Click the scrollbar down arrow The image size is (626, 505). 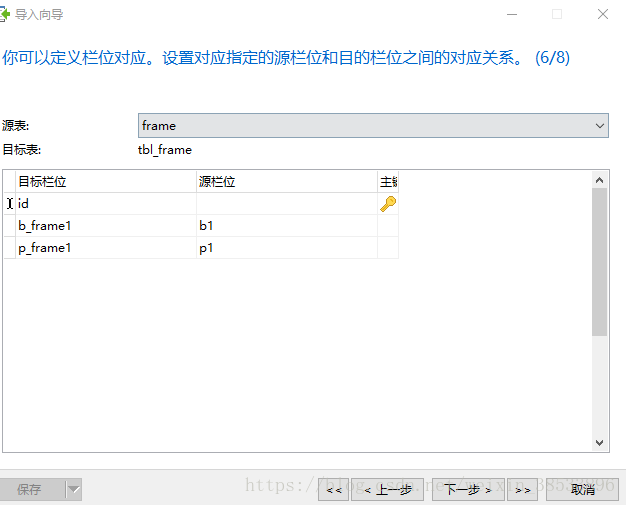click(599, 443)
